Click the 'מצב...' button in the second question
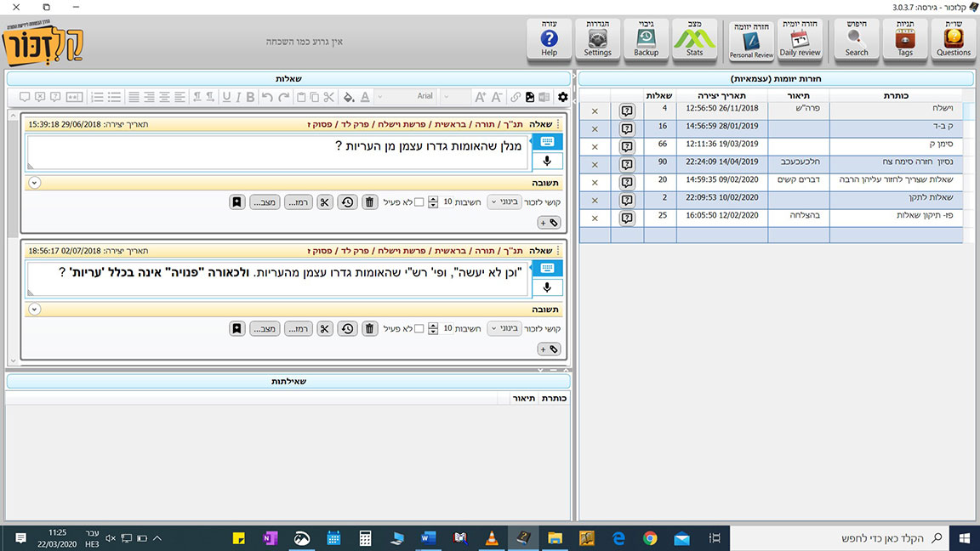Viewport: 980px width, 551px height. [x=265, y=328]
